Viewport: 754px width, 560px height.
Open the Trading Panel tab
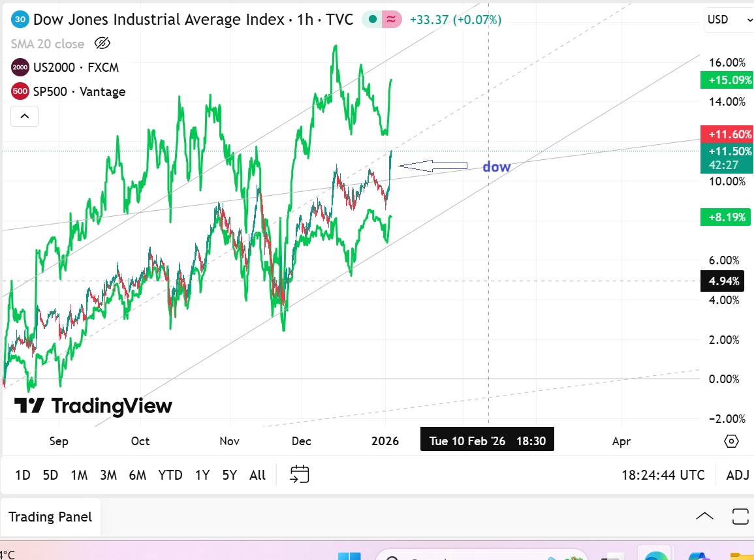[50, 517]
